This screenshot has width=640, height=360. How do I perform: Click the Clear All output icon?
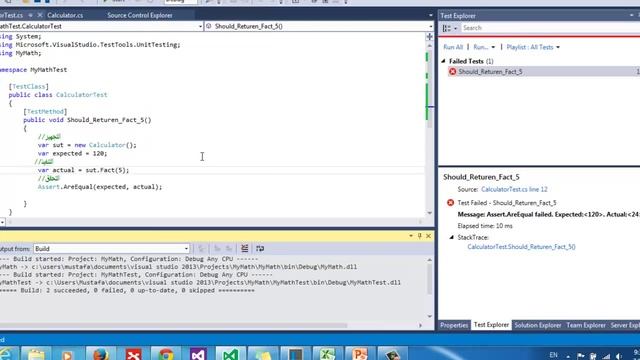point(244,248)
